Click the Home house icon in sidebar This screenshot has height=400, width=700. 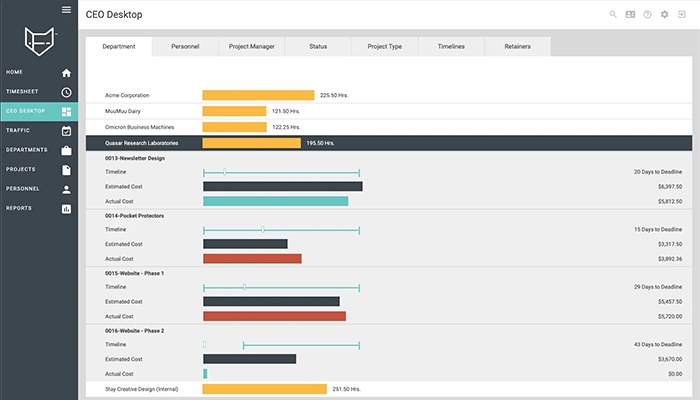66,73
